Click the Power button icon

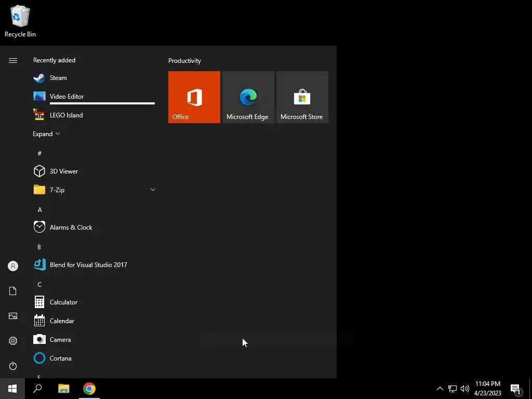[13, 366]
